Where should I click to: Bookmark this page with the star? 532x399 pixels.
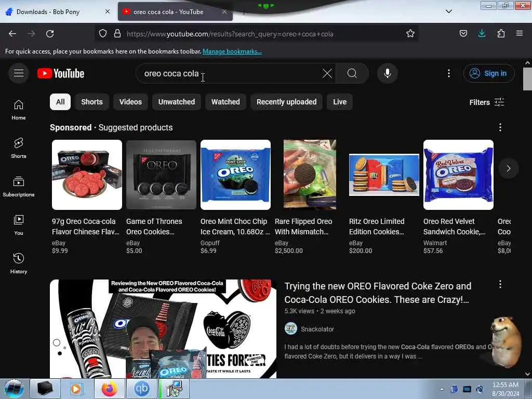pyautogui.click(x=410, y=34)
